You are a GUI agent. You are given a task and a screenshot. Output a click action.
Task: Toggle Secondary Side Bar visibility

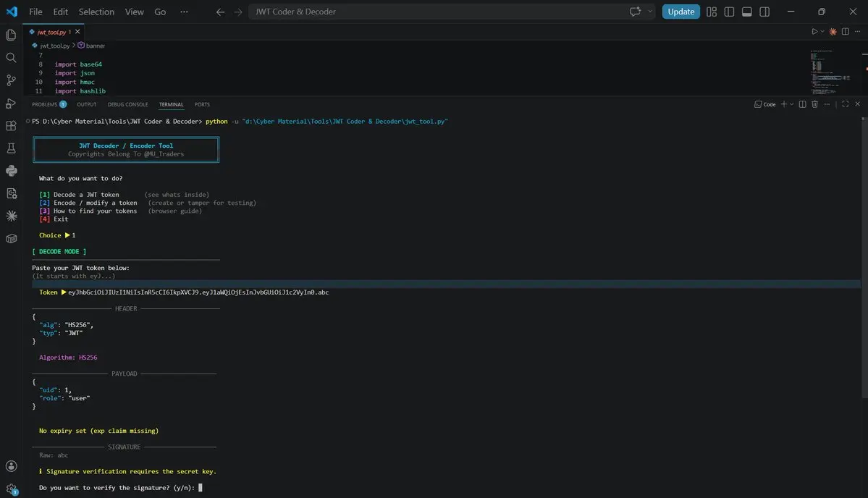tap(764, 12)
